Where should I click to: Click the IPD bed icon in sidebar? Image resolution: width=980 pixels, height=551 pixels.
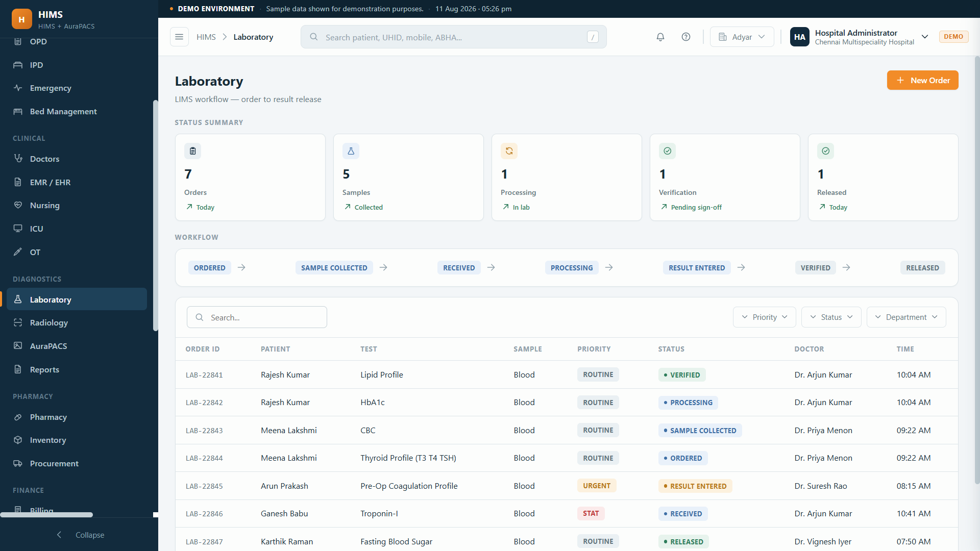18,65
